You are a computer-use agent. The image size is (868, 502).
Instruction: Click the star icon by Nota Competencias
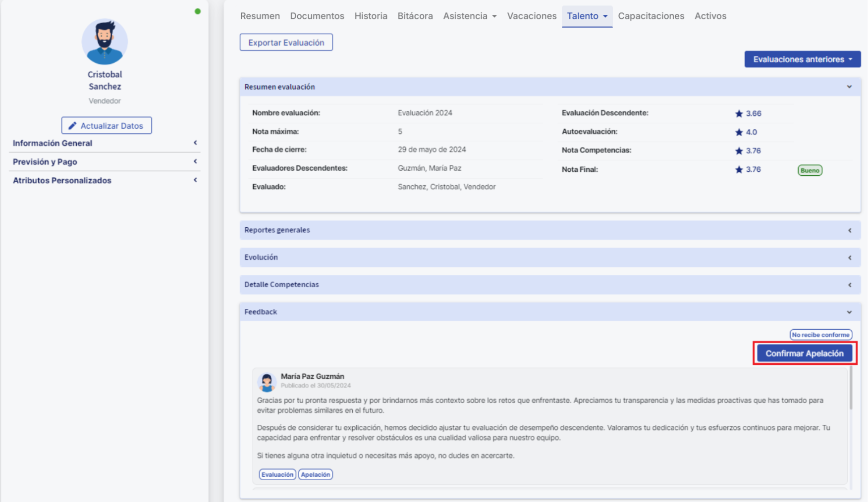point(739,151)
